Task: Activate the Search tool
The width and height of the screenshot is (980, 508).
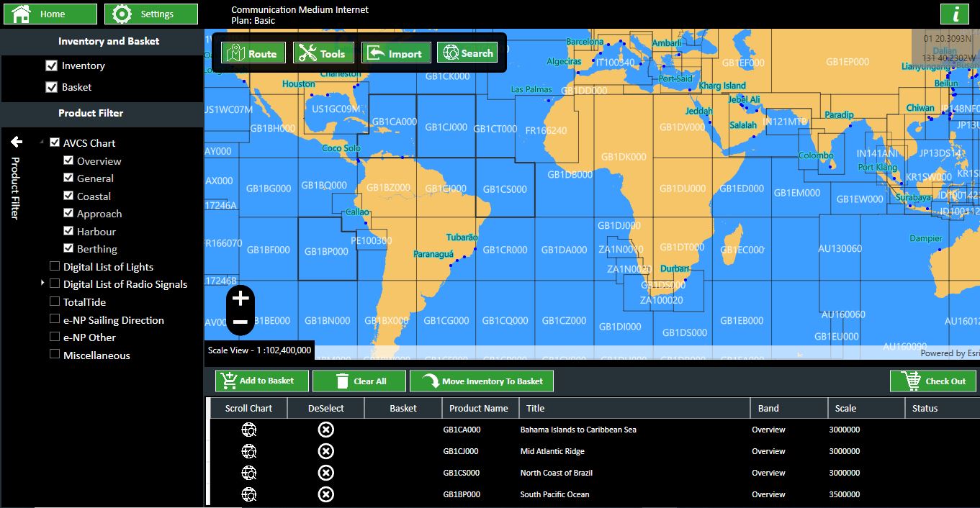Action: click(467, 51)
